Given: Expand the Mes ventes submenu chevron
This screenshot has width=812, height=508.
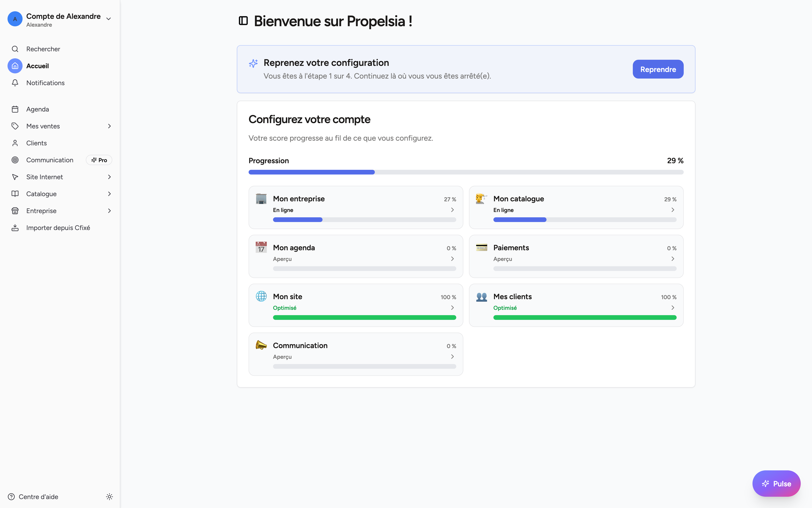Looking at the screenshot, I should 109,126.
